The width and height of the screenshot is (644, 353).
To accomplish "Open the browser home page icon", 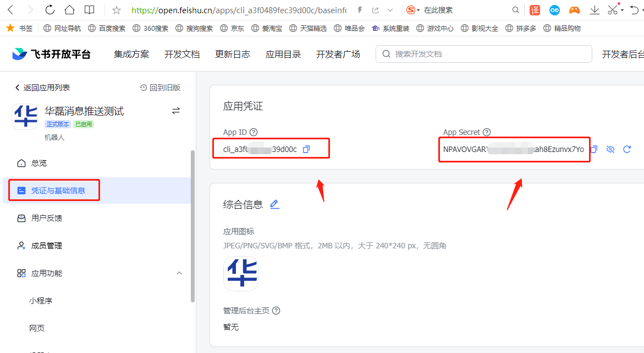I will pyautogui.click(x=69, y=10).
